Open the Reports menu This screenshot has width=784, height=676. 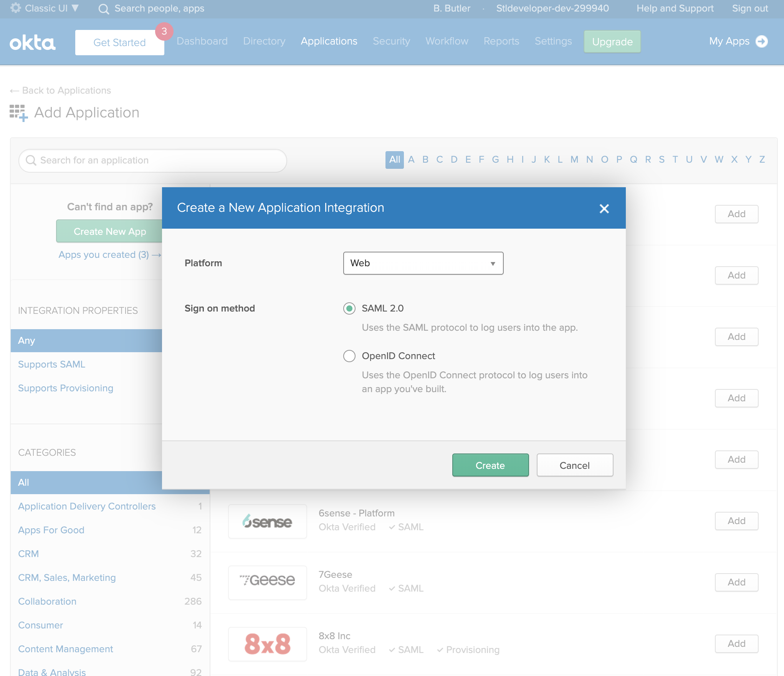coord(501,41)
